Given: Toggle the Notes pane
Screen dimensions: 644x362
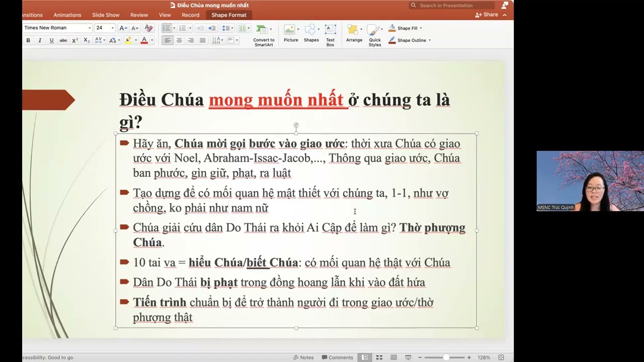Looking at the screenshot, I should (303, 357).
